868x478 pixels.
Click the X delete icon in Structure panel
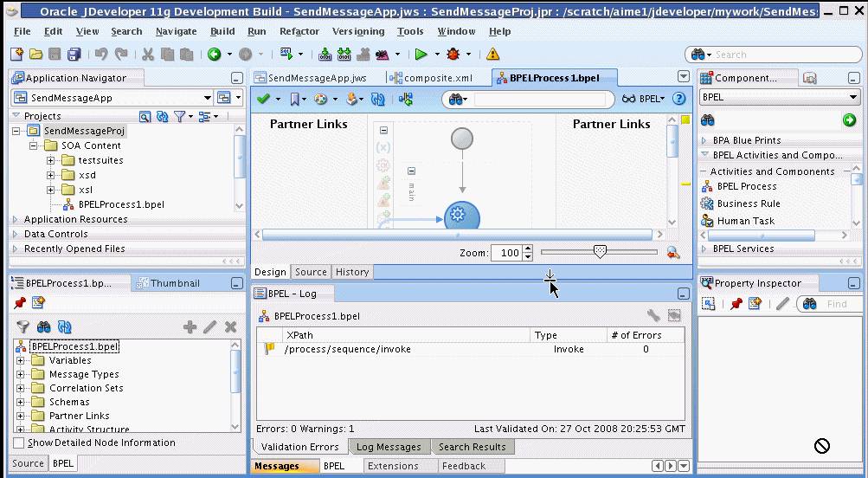231,326
